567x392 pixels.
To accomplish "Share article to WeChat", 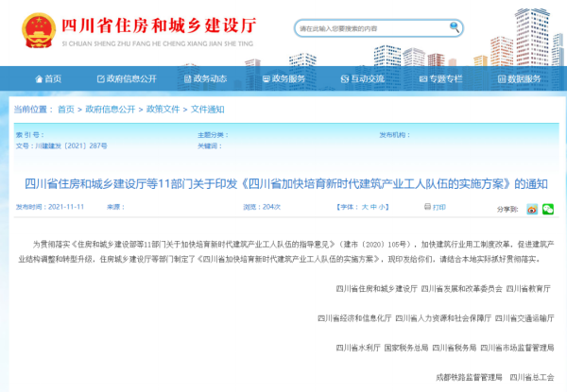I will 548,208.
